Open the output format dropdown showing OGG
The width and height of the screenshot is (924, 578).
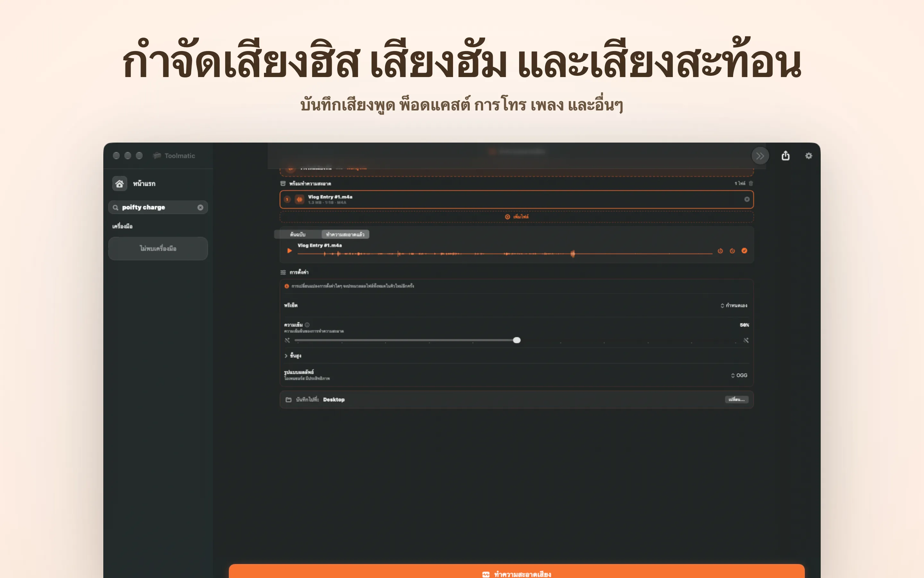739,375
